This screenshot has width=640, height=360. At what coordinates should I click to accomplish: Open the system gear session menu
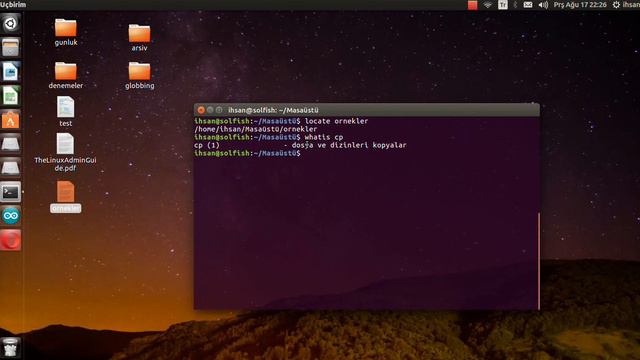tap(616, 5)
